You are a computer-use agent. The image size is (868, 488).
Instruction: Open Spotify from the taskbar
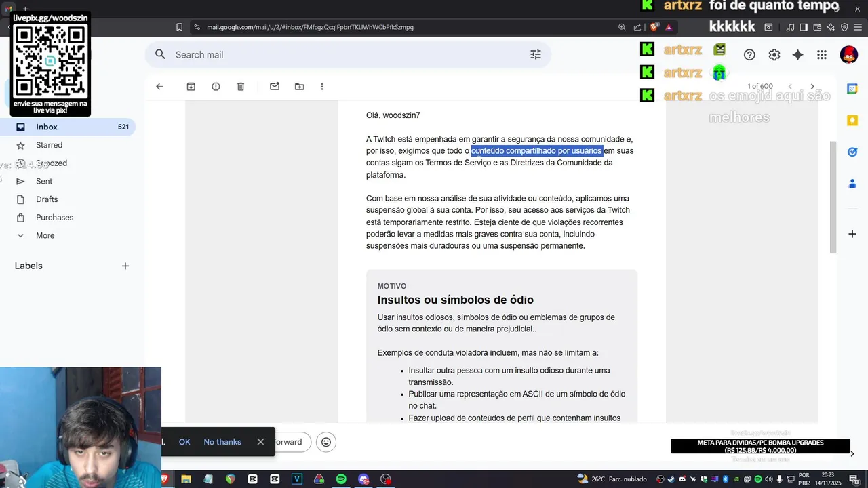tap(341, 479)
